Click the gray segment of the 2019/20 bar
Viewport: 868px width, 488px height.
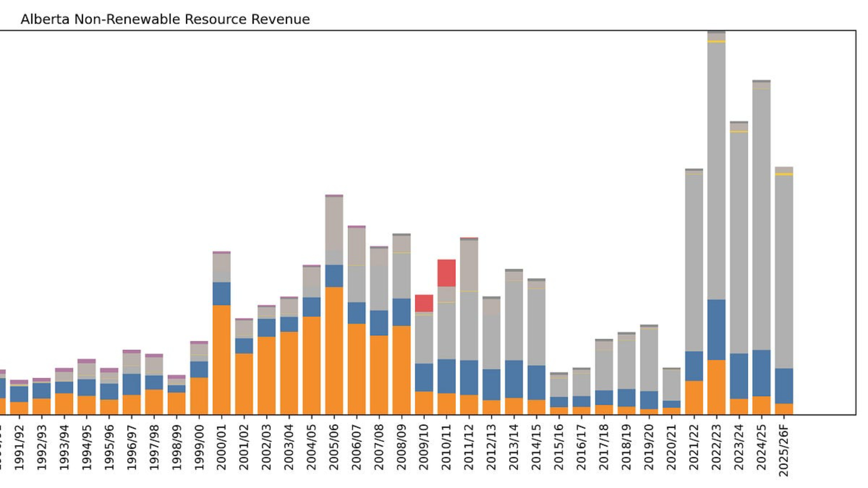[x=649, y=360]
